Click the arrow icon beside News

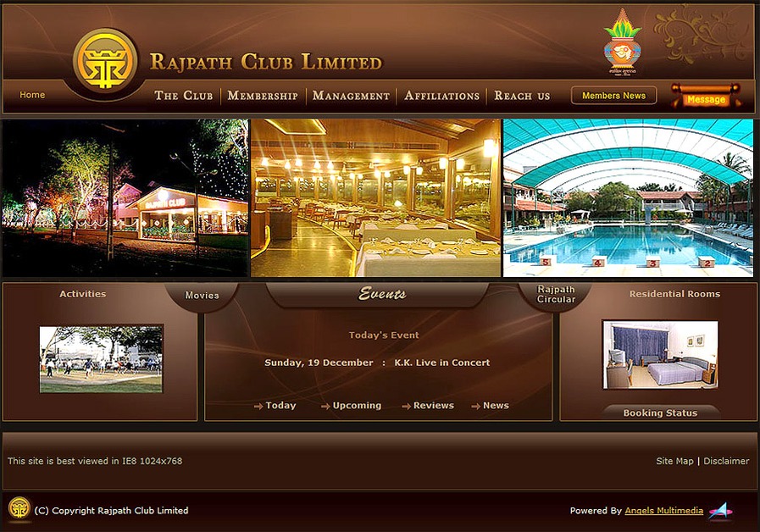click(x=476, y=406)
